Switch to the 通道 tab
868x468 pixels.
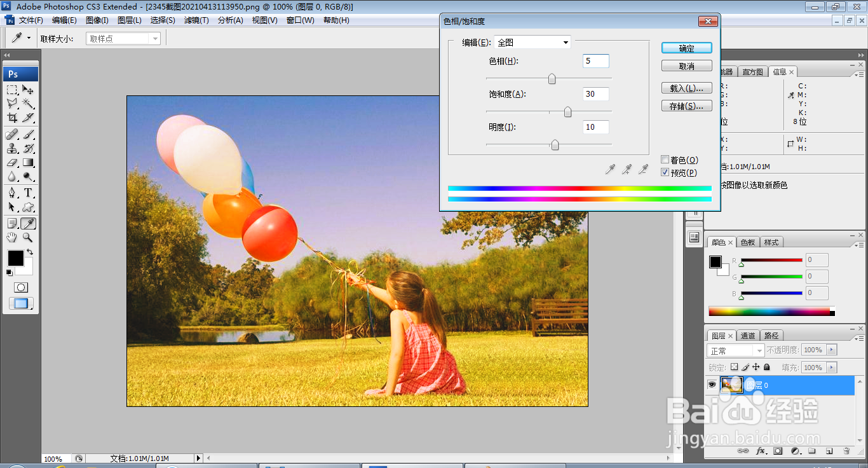(x=748, y=336)
